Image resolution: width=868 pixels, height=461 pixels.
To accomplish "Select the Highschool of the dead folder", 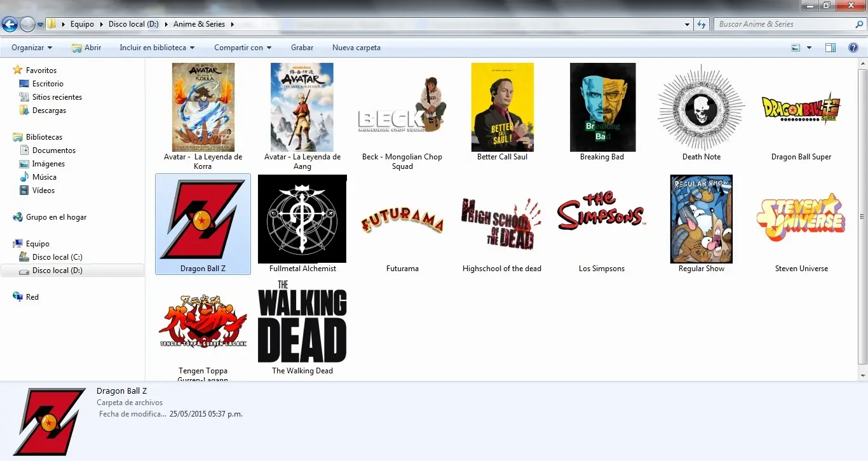I will 502,224.
